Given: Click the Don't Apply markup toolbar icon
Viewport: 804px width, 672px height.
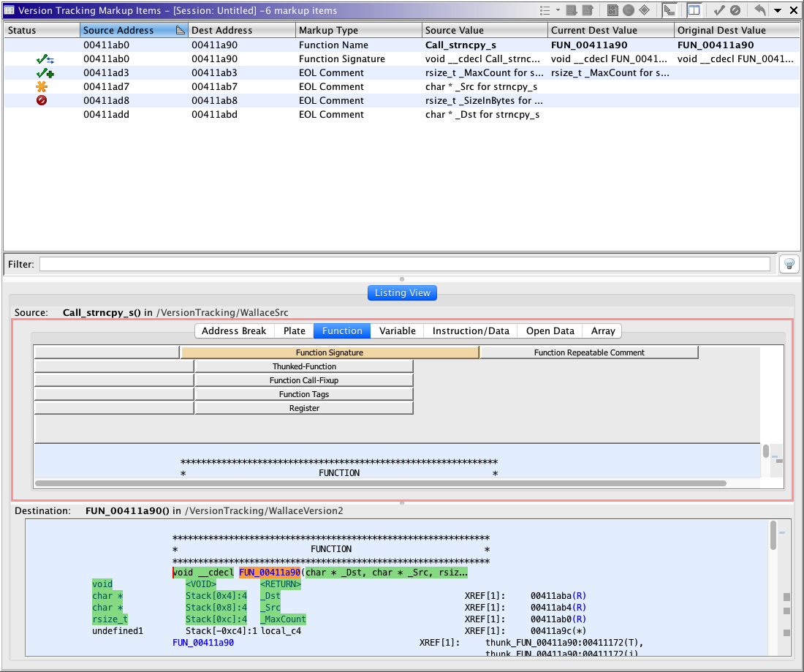Looking at the screenshot, I should pos(735,10).
